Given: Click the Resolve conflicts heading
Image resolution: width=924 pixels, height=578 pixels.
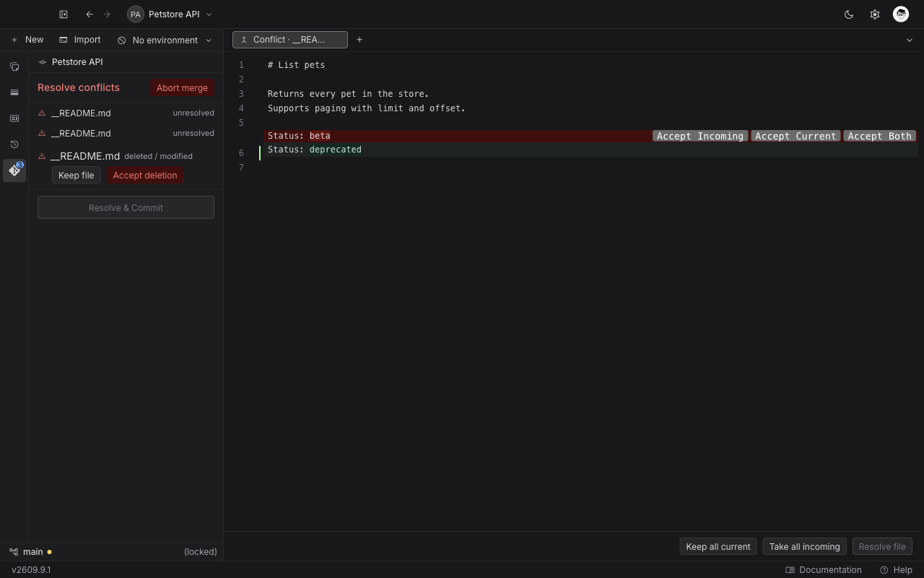Looking at the screenshot, I should coord(79,87).
